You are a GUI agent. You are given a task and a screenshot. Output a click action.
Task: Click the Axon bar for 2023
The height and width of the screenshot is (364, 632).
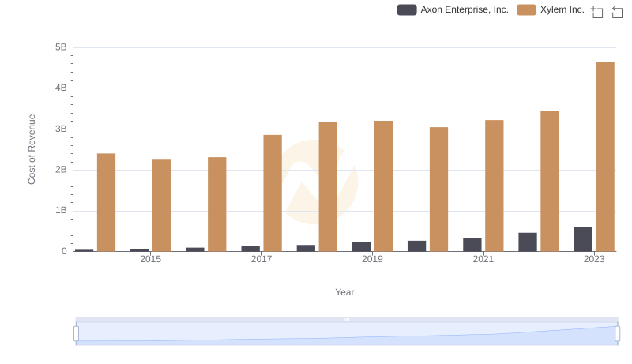[x=583, y=239]
